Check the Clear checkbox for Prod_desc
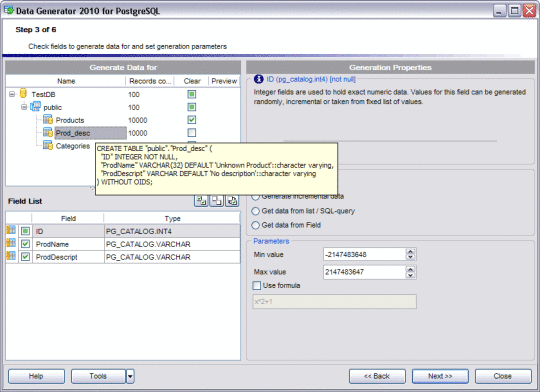 (192, 133)
